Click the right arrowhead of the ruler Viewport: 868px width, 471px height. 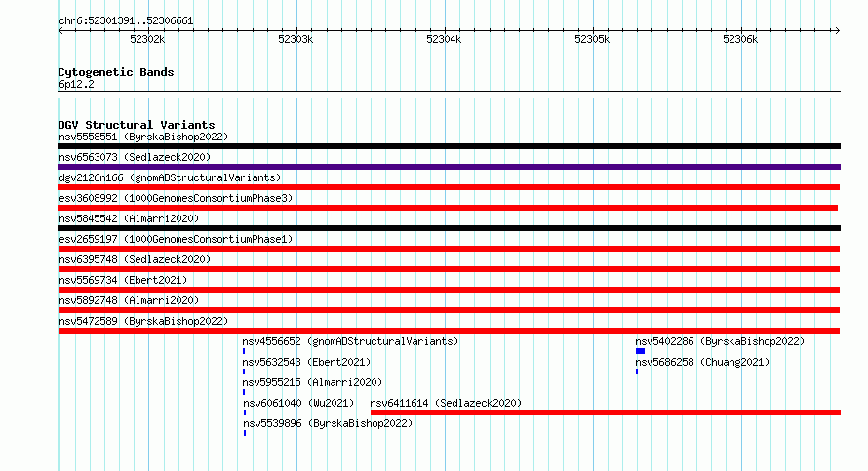pos(838,31)
